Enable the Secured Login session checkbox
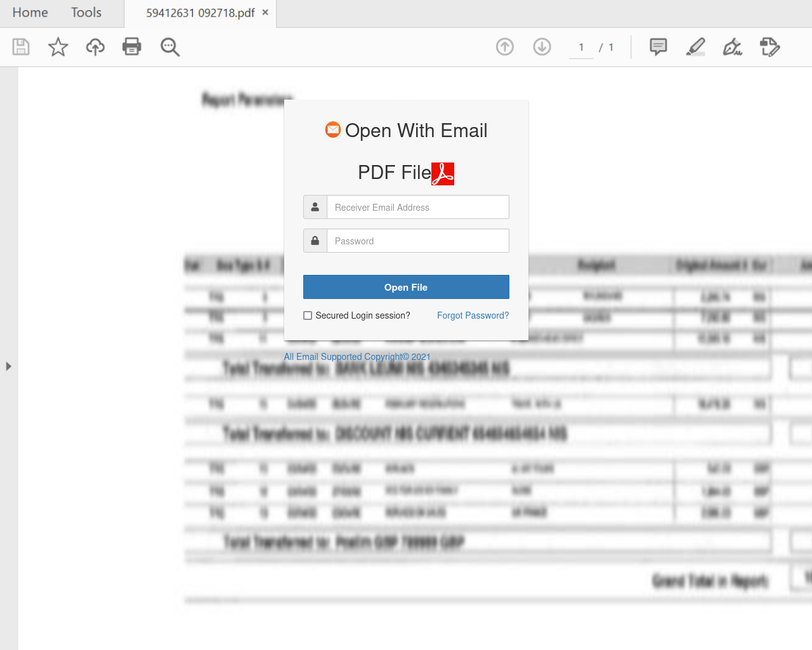The image size is (812, 650). 308,315
